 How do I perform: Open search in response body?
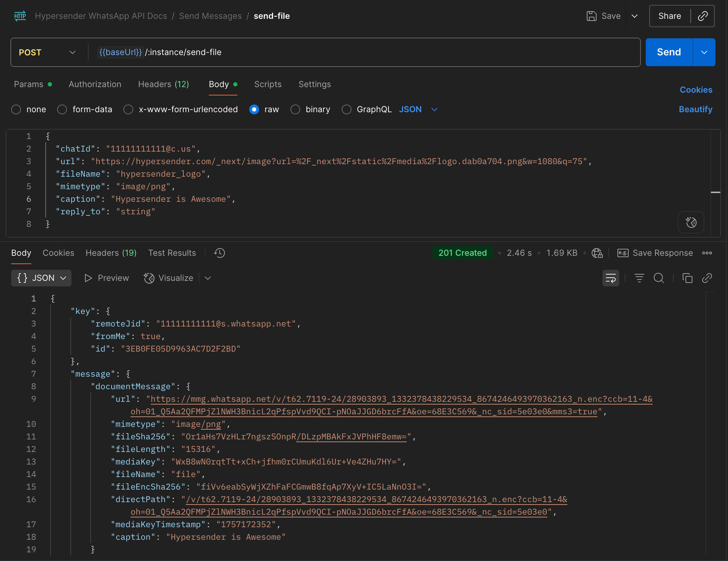pyautogui.click(x=659, y=278)
